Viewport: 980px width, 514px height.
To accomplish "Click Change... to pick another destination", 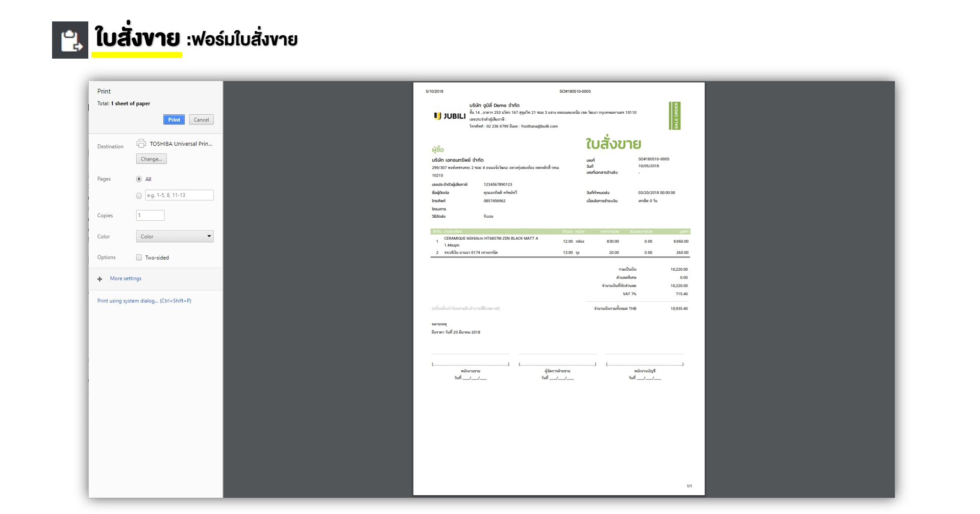I will 151,159.
